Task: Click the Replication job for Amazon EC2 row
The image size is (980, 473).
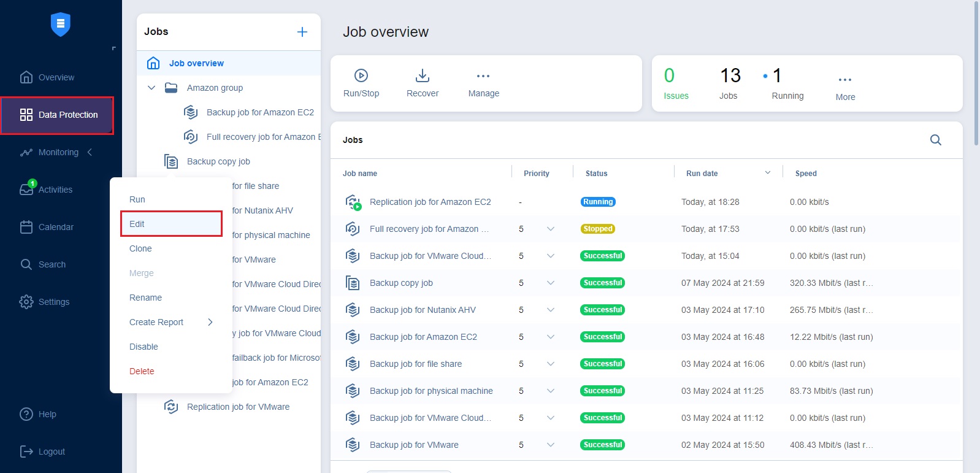Action: (x=430, y=202)
